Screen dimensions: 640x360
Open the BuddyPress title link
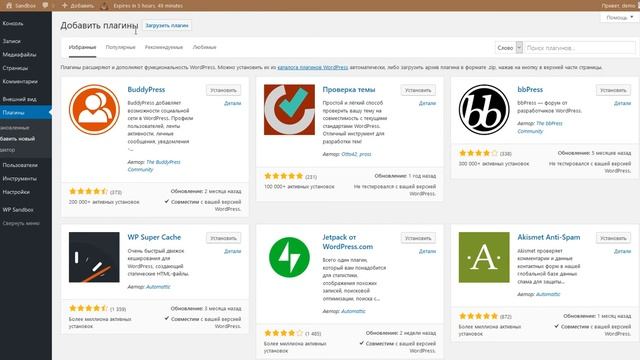coord(146,89)
